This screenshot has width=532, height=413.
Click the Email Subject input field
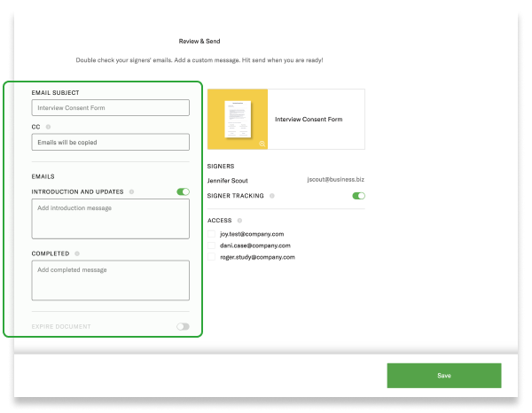click(x=111, y=108)
